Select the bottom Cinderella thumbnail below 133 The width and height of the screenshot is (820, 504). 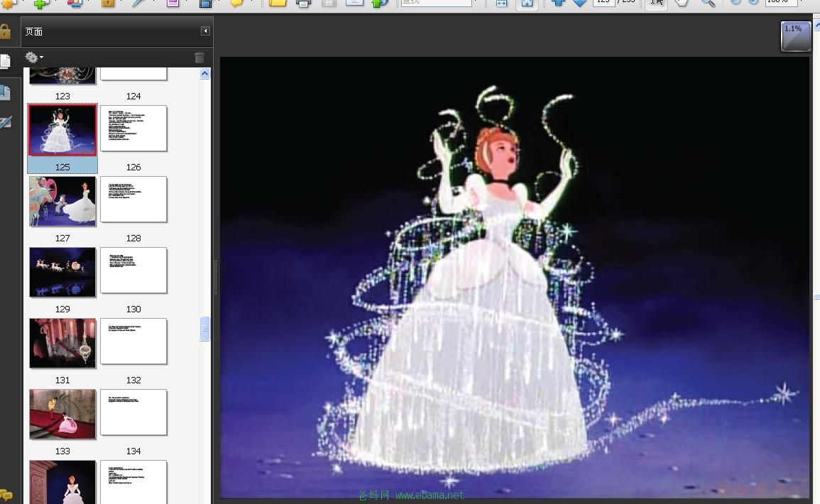[x=62, y=482]
